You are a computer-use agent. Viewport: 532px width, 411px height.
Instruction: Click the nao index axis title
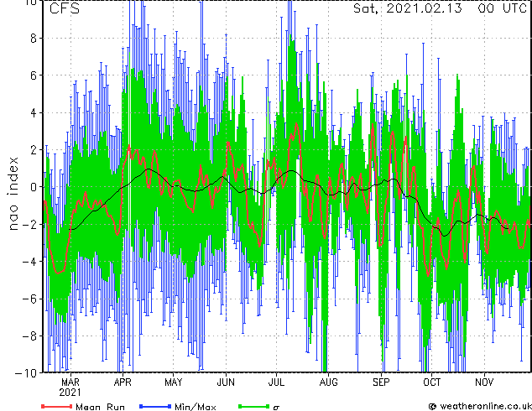point(13,194)
